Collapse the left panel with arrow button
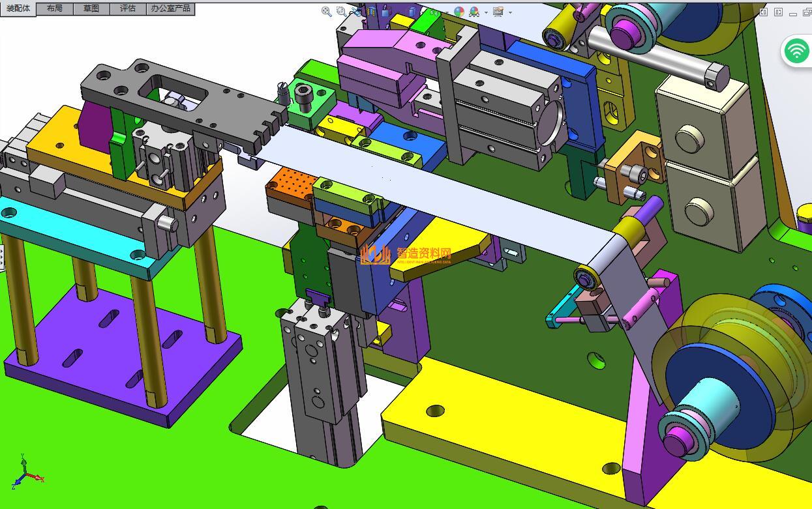The height and width of the screenshot is (509, 812). 763,12
